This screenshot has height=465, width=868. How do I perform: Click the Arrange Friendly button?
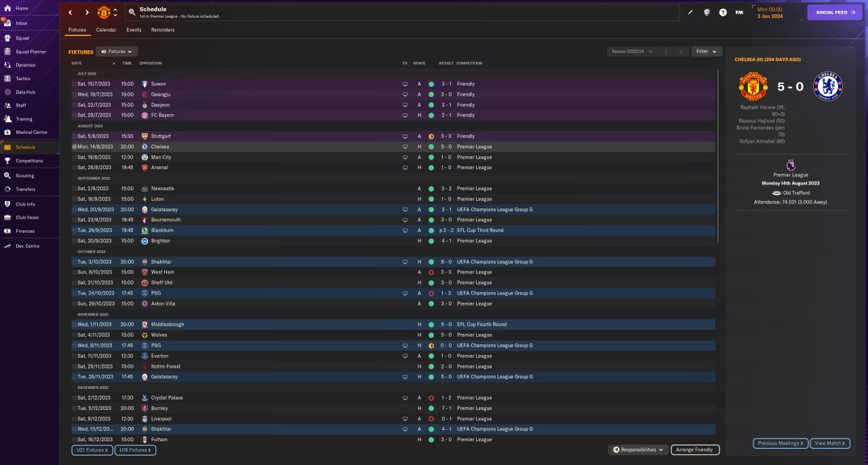click(x=695, y=449)
